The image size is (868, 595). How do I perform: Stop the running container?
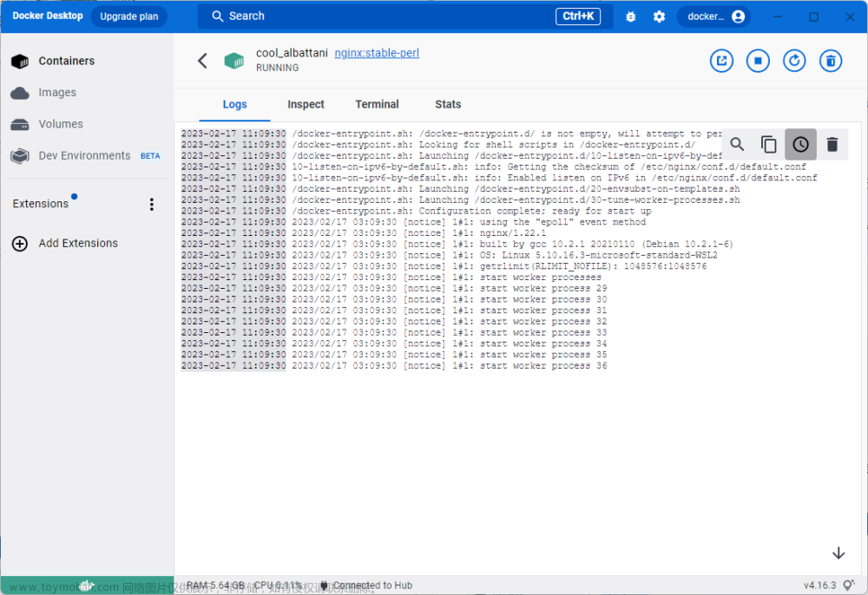758,61
